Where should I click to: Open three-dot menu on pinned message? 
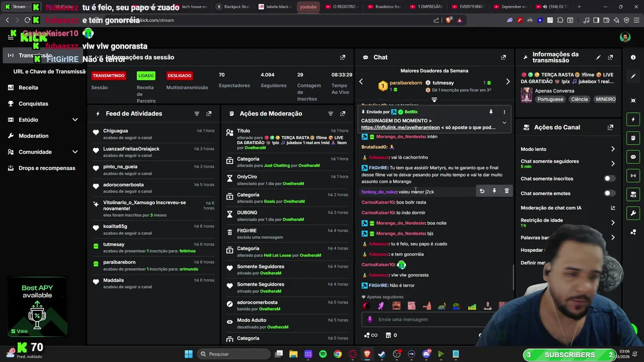(504, 112)
